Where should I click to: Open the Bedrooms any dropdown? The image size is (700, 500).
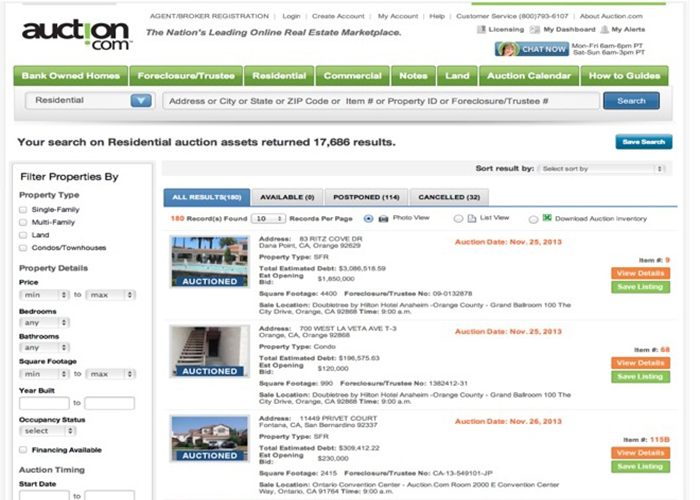pyautogui.click(x=44, y=322)
